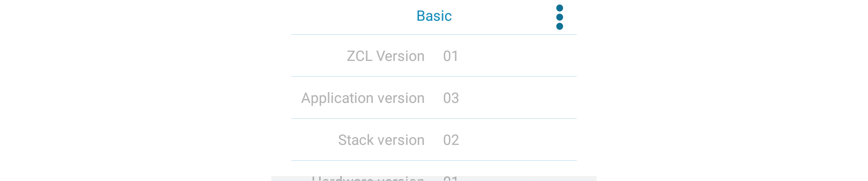Viewport: 868px width, 181px height.
Task: Open the three-dot overflow menu
Action: (559, 17)
